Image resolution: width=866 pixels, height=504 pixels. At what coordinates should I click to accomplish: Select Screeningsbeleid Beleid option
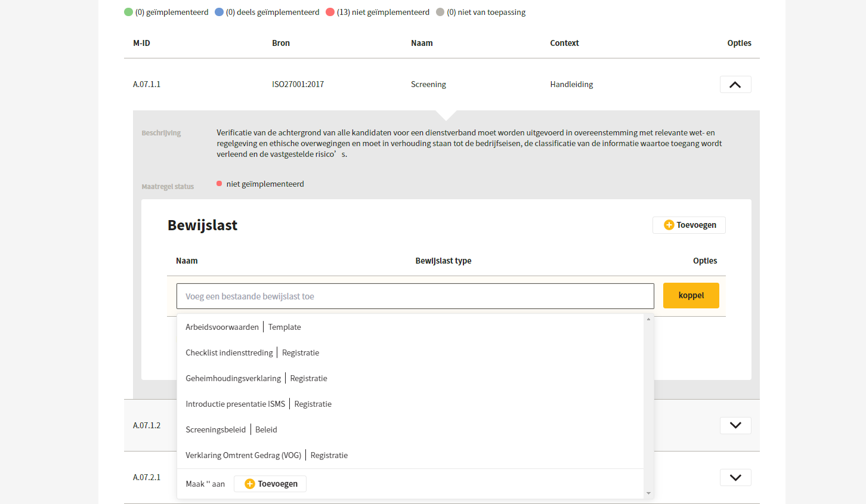(x=410, y=429)
